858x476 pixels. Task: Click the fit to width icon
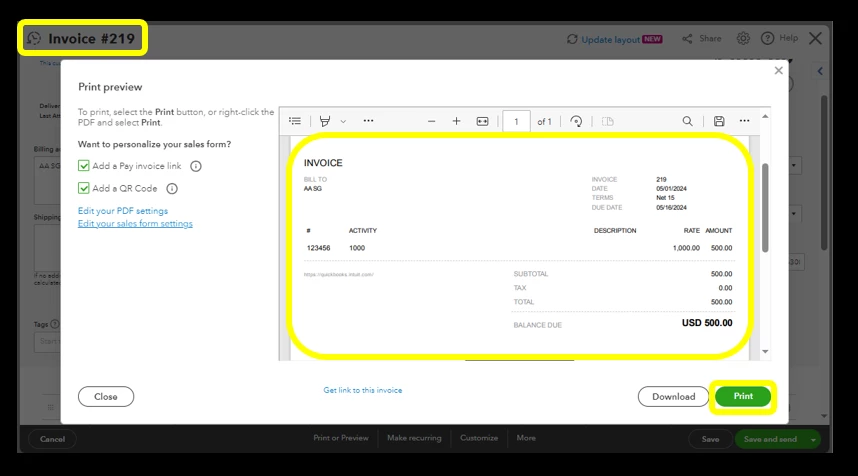(482, 121)
